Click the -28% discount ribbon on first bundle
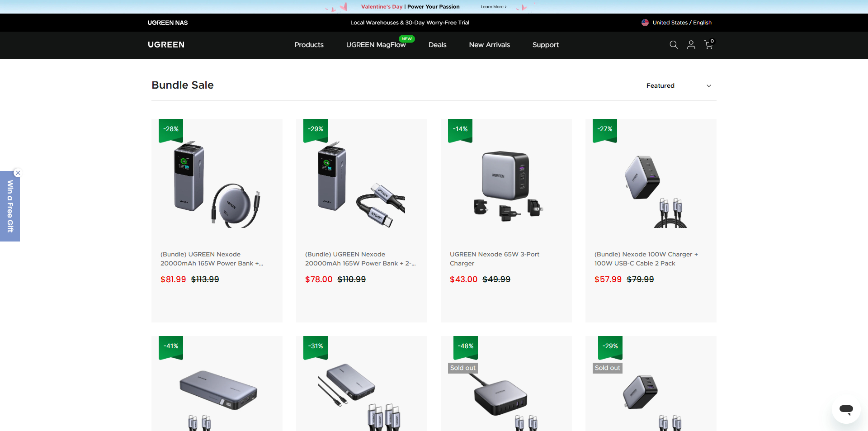868x431 pixels. point(170,129)
